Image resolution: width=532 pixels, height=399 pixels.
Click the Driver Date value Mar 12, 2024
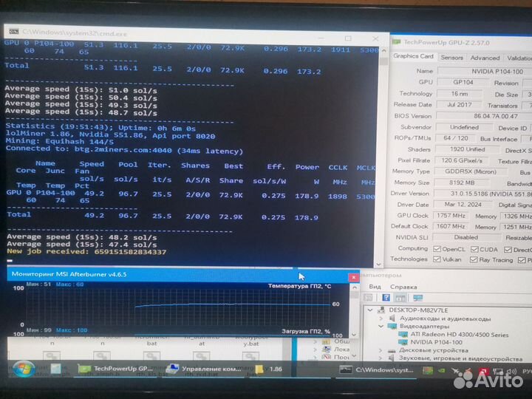[463, 204]
